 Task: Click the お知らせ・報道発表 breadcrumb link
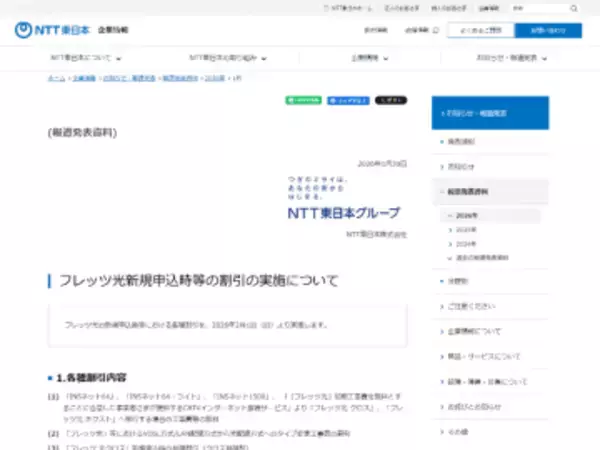click(x=129, y=78)
